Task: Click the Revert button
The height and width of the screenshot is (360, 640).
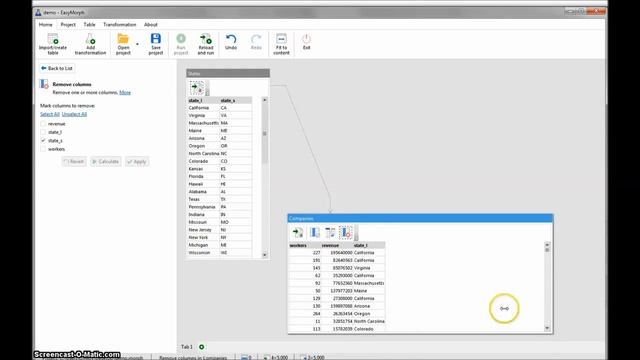Action: coord(74,162)
